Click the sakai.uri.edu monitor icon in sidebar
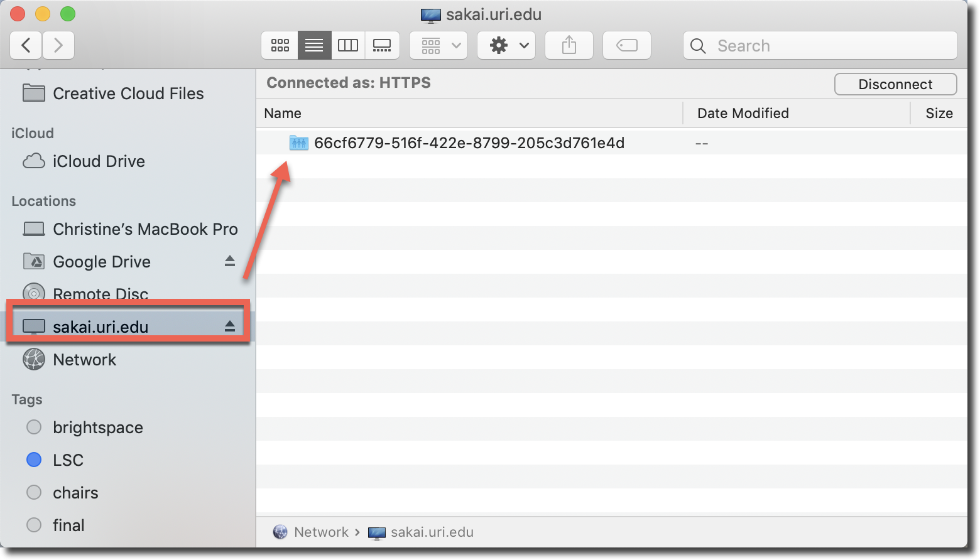The width and height of the screenshot is (980, 560). (34, 326)
